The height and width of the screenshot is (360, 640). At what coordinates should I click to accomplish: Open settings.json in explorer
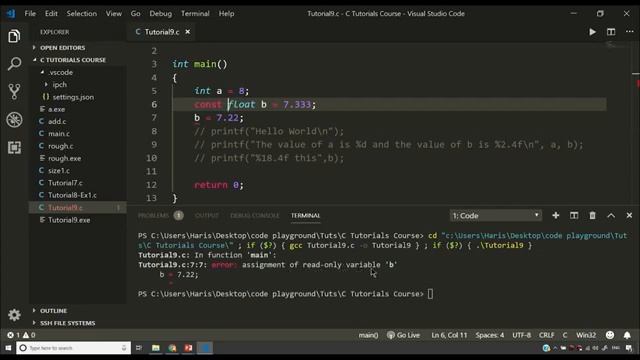73,97
